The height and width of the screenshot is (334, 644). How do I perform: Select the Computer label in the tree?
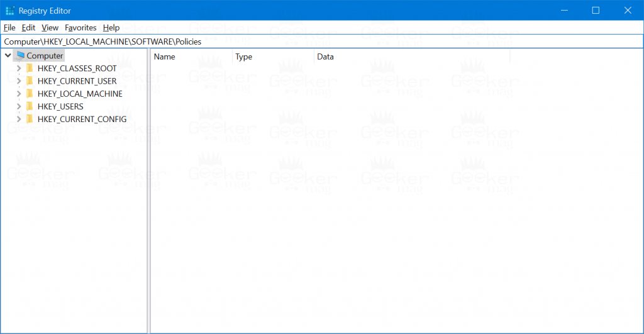point(45,55)
